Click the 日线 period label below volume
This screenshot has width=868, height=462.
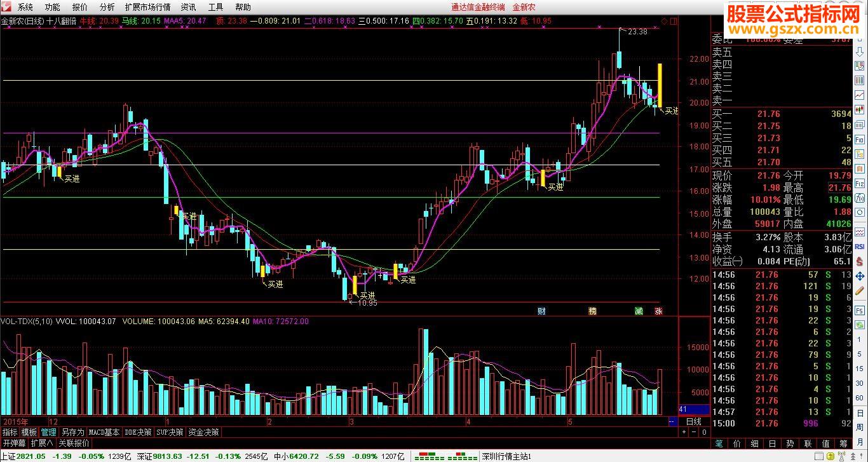click(694, 421)
